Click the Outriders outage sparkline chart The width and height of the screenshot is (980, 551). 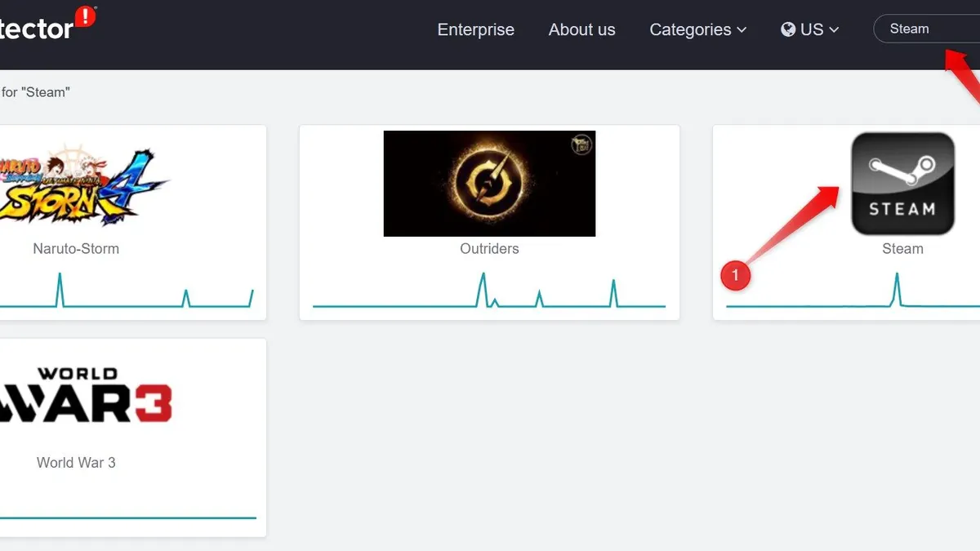point(489,294)
